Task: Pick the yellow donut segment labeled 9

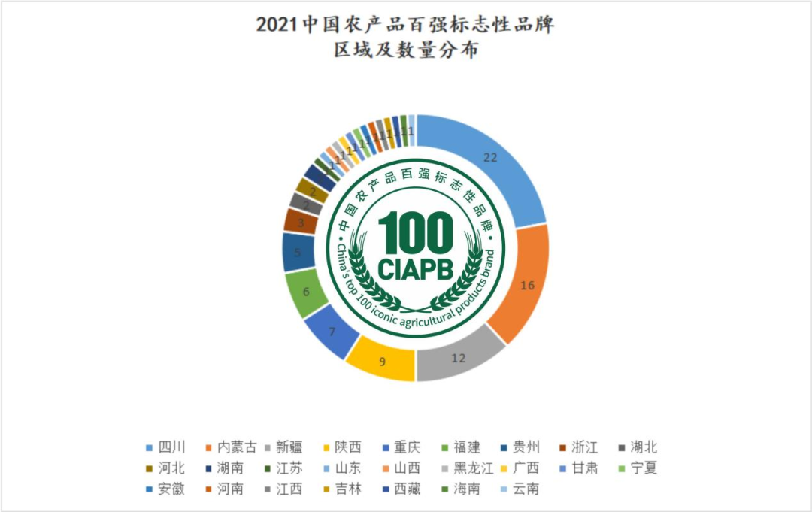Action: [383, 362]
